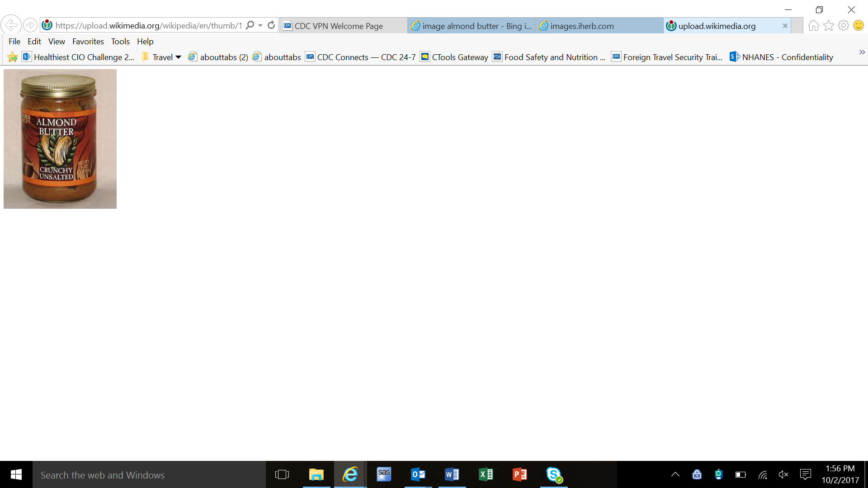Expand the Travel favorites folder dropdown

[178, 57]
